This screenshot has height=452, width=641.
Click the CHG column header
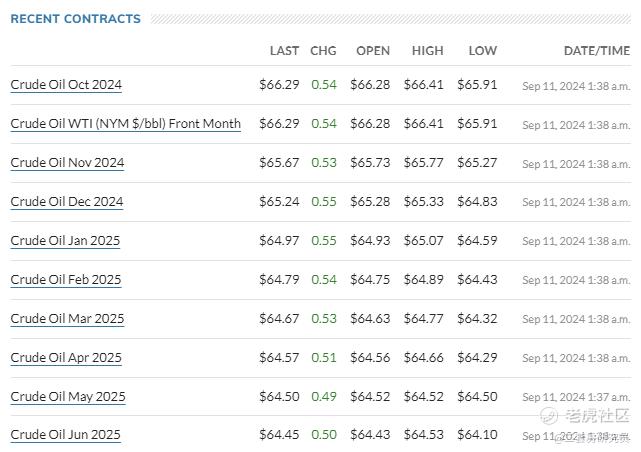323,51
